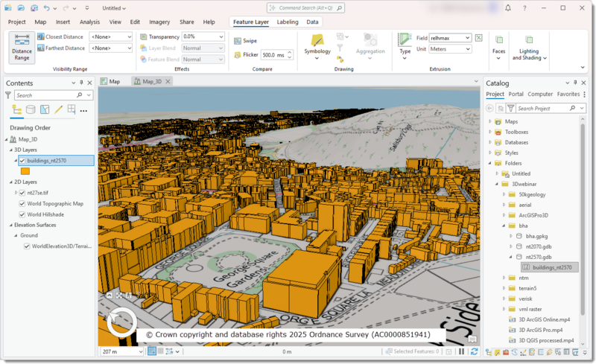This screenshot has width=596, height=364.
Task: Click the Catalog filter funnel icon
Action: click(x=511, y=108)
